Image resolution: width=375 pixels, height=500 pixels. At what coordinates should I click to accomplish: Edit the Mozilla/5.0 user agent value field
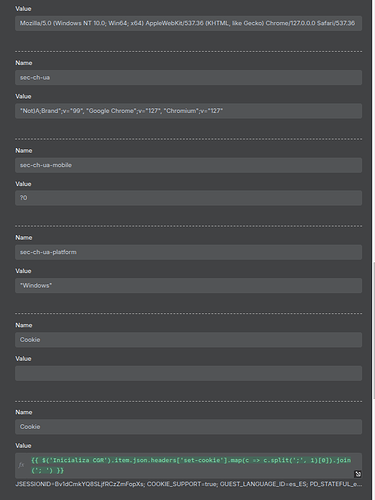[188, 23]
